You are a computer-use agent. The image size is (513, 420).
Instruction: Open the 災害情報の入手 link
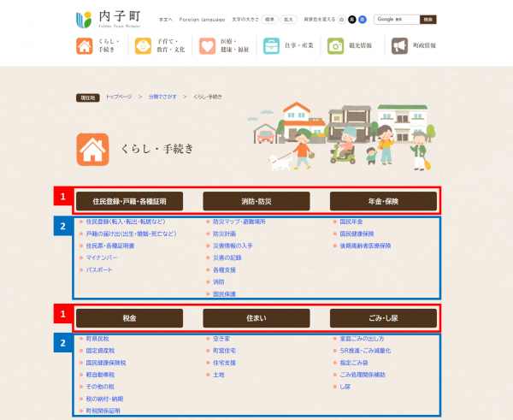tap(233, 245)
